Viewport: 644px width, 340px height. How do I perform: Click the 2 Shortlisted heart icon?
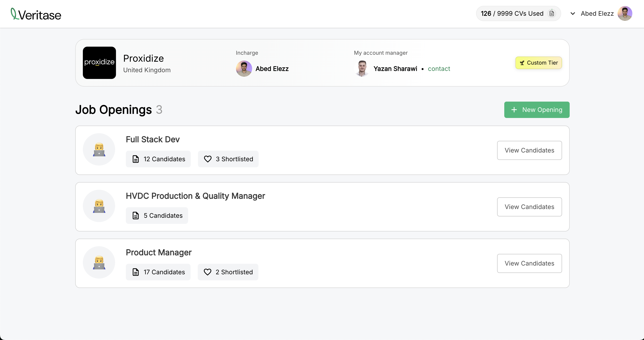pyautogui.click(x=208, y=272)
